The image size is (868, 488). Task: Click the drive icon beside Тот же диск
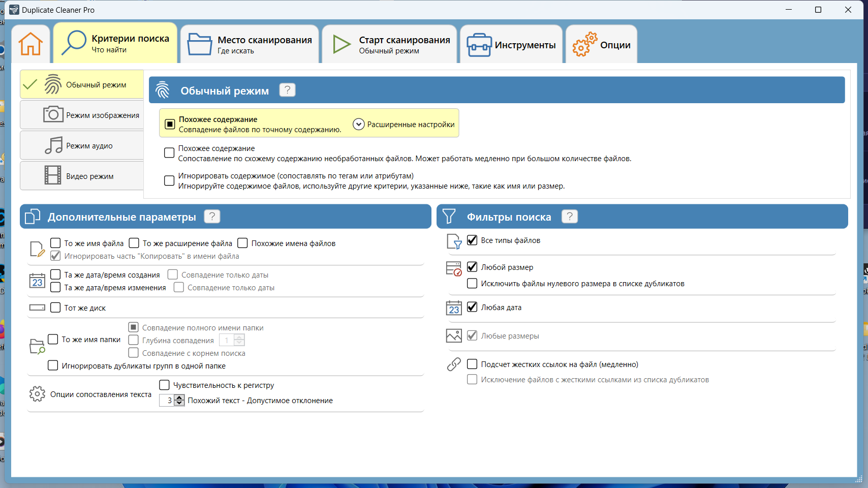[38, 308]
